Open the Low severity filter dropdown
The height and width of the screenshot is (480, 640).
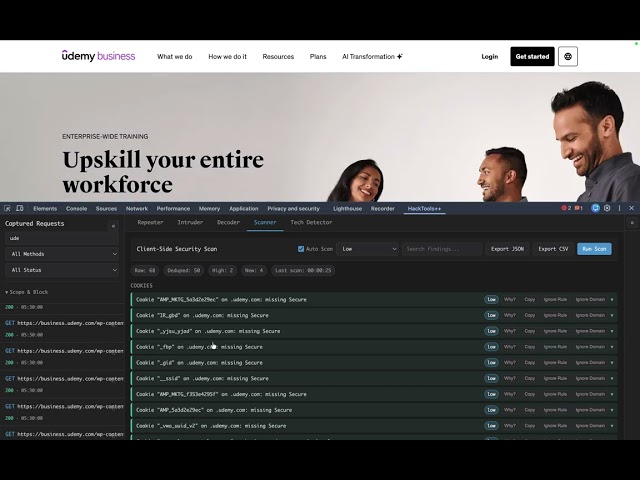tap(368, 249)
